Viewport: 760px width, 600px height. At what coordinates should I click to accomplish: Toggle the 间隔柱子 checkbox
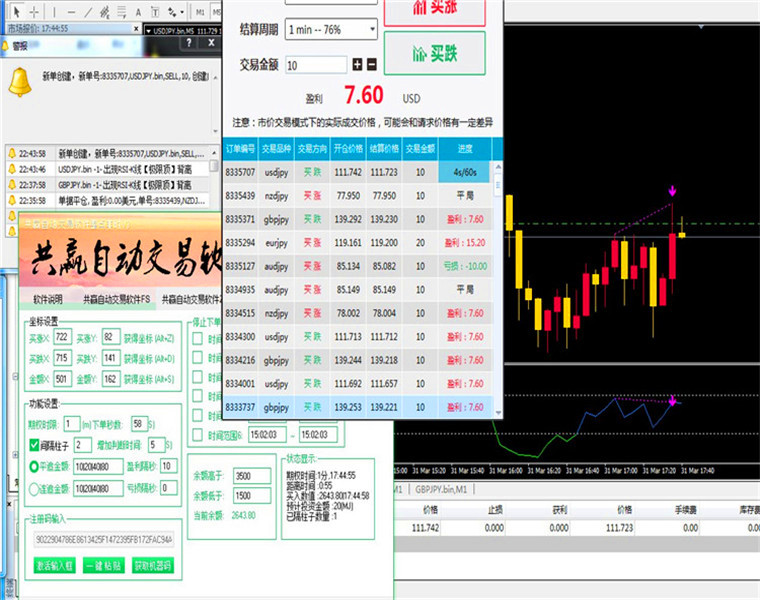[34, 444]
